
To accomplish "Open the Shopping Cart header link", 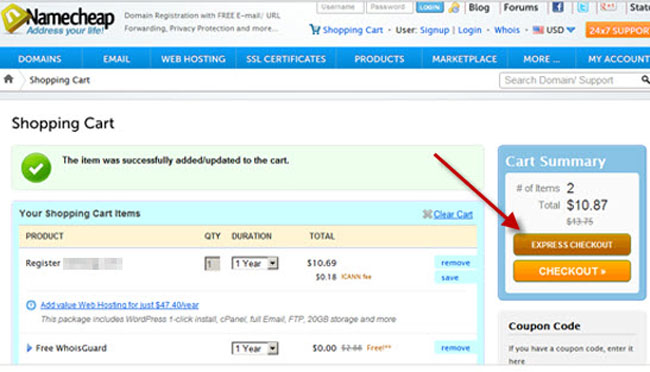I will [x=353, y=30].
